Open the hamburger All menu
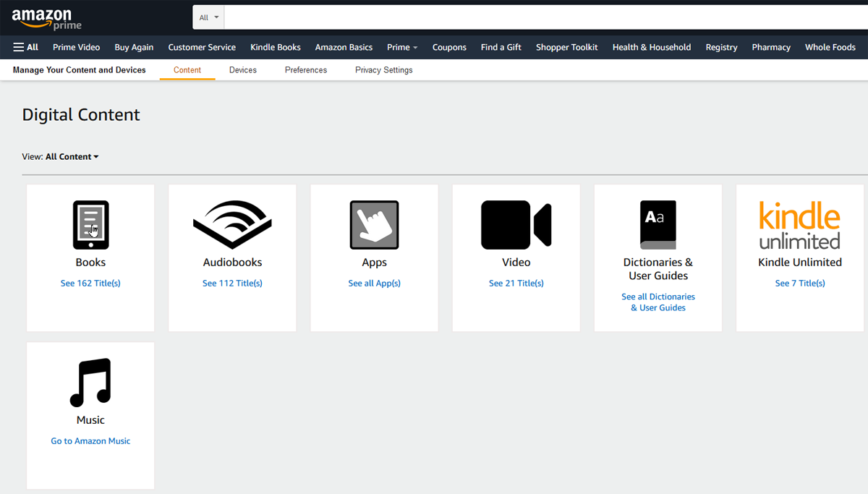Viewport: 868px width, 494px height. (25, 46)
